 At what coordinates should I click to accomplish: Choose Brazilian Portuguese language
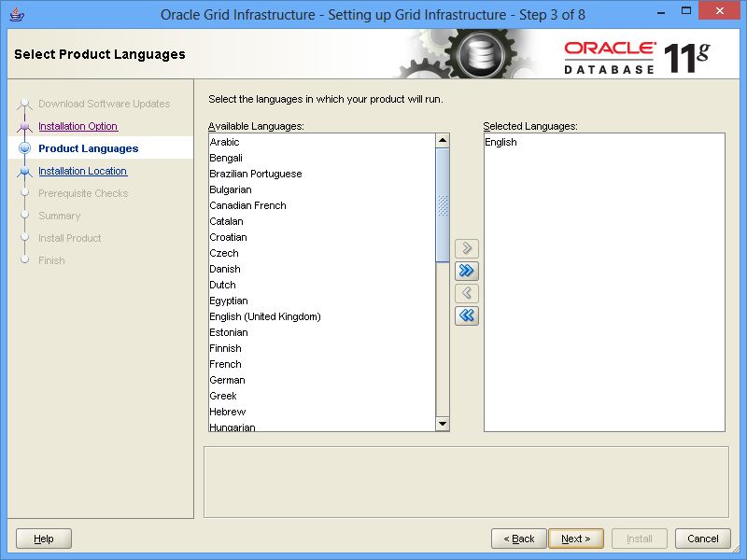tap(322, 174)
